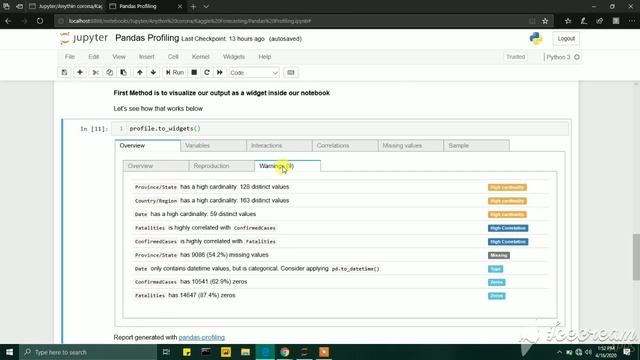Open Chrome from the taskbar
The height and width of the screenshot is (360, 640).
(284, 352)
